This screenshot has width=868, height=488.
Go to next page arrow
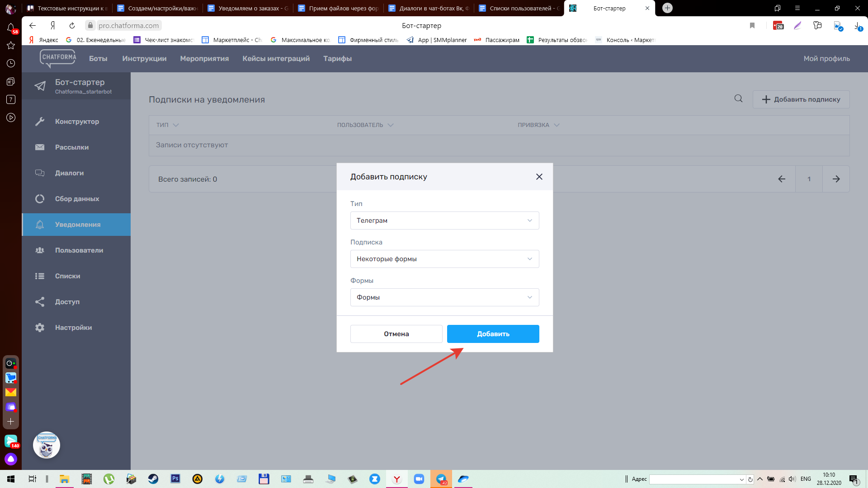(836, 179)
